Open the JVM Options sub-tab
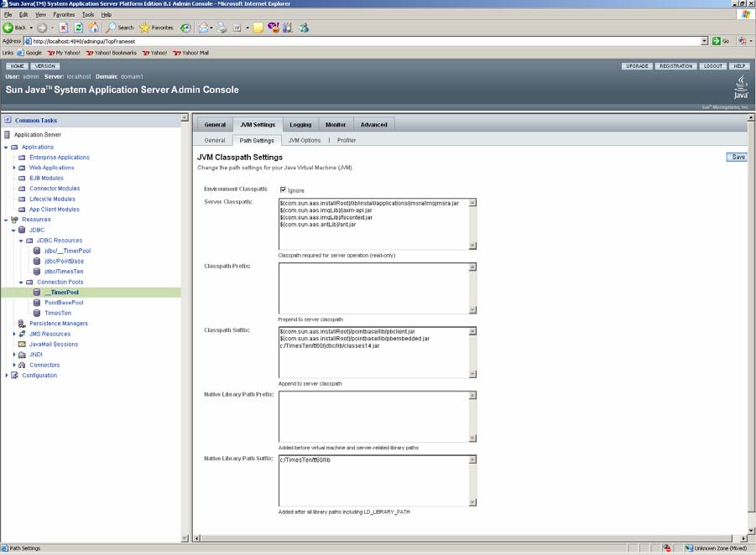 (x=305, y=140)
